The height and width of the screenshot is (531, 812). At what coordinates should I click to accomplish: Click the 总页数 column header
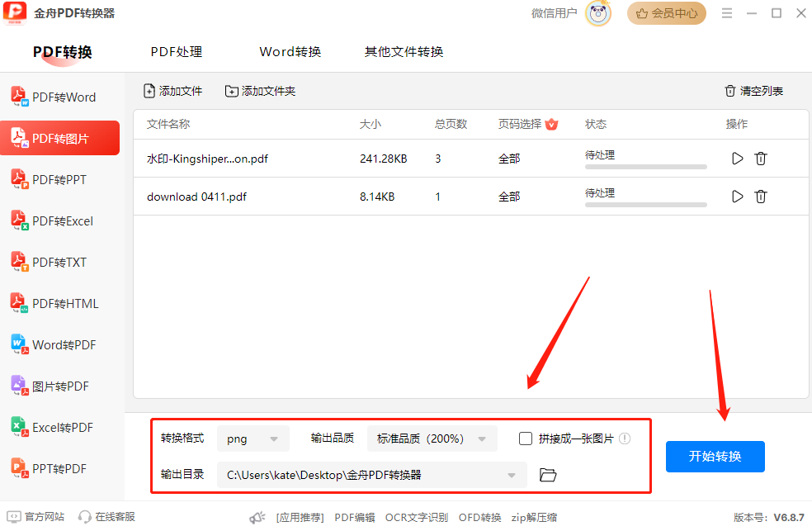point(451,125)
